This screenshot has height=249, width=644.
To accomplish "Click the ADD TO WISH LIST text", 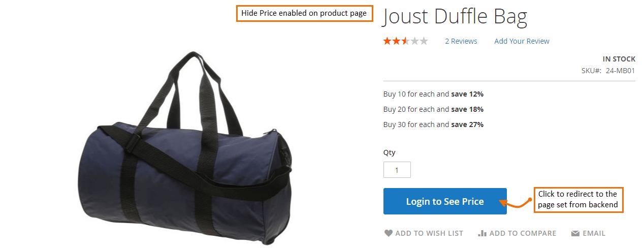I will click(x=429, y=233).
